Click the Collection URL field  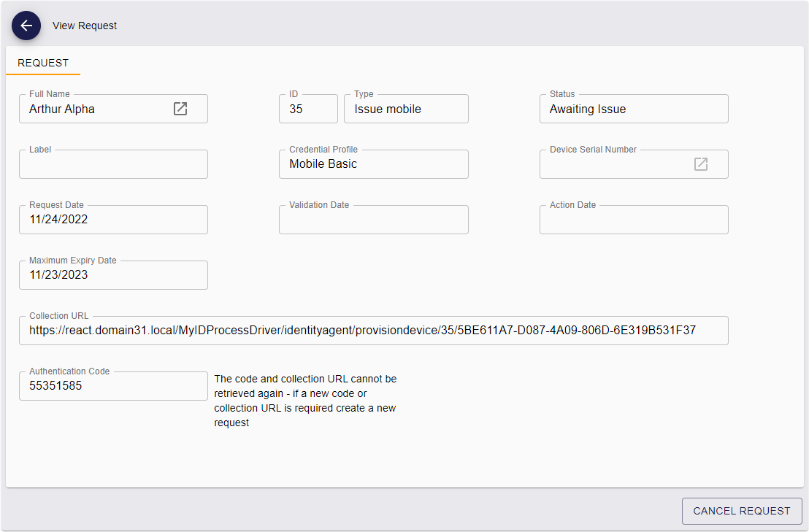(373, 331)
